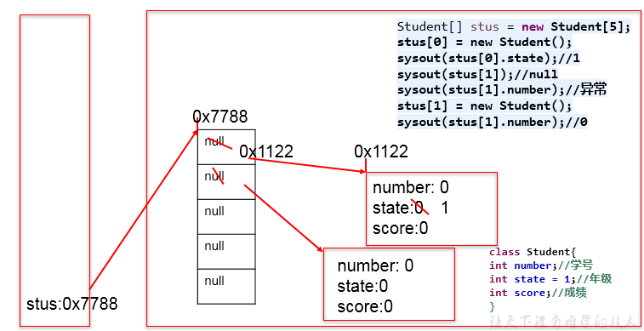Select the line 'stus[1] = new Student();'
644x331 pixels.
pos(484,106)
